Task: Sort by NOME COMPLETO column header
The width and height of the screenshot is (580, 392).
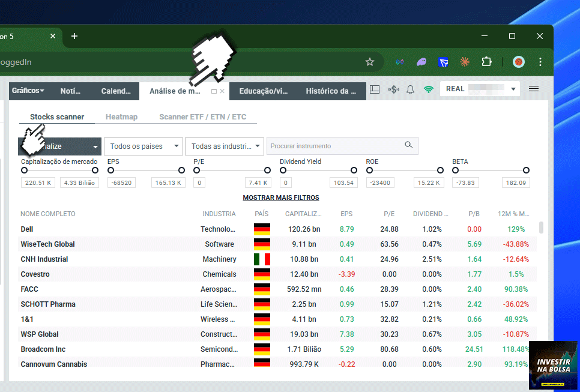Action: coord(47,214)
